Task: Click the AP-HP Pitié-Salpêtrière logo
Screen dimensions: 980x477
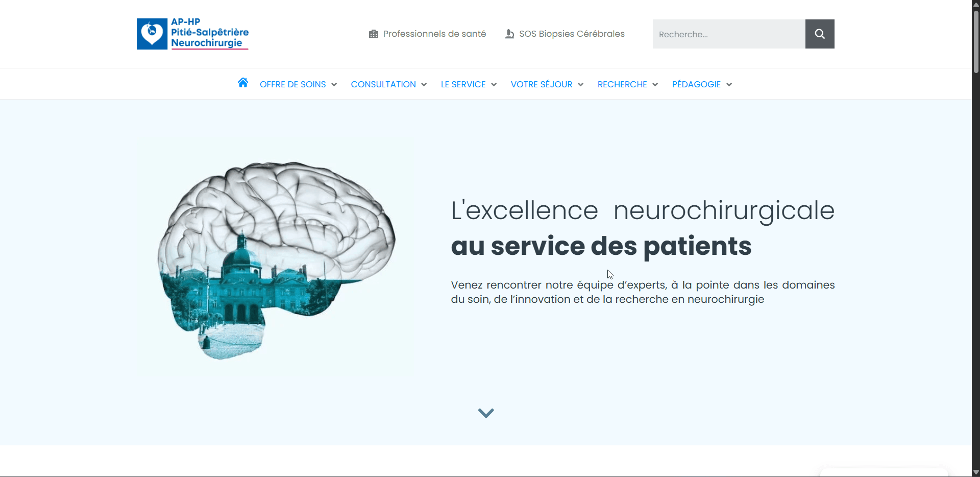Action: 192,34
